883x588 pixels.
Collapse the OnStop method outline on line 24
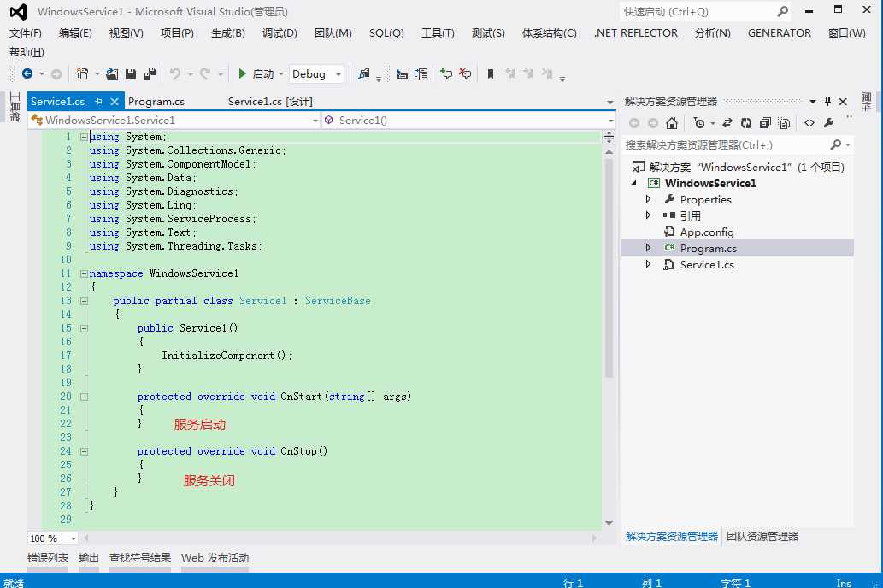point(84,451)
